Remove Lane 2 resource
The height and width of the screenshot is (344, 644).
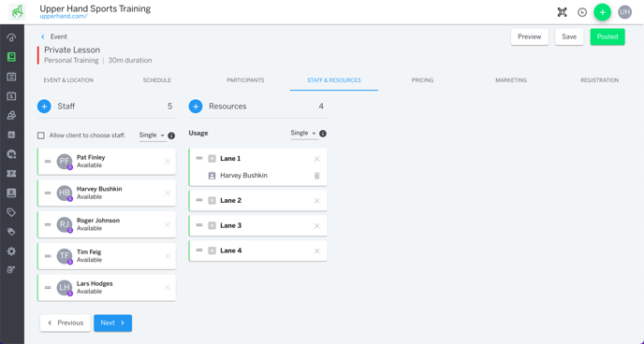pyautogui.click(x=316, y=201)
